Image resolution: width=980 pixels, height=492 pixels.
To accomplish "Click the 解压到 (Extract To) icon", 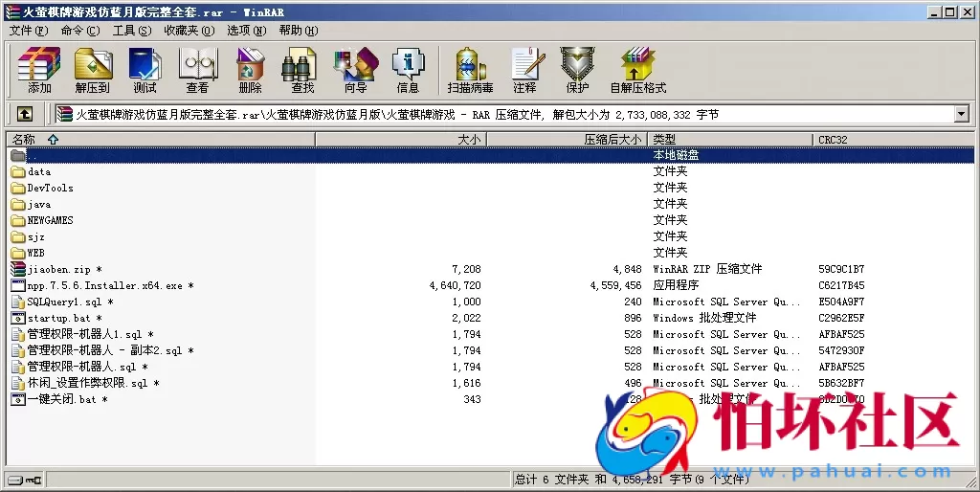I will (x=92, y=70).
